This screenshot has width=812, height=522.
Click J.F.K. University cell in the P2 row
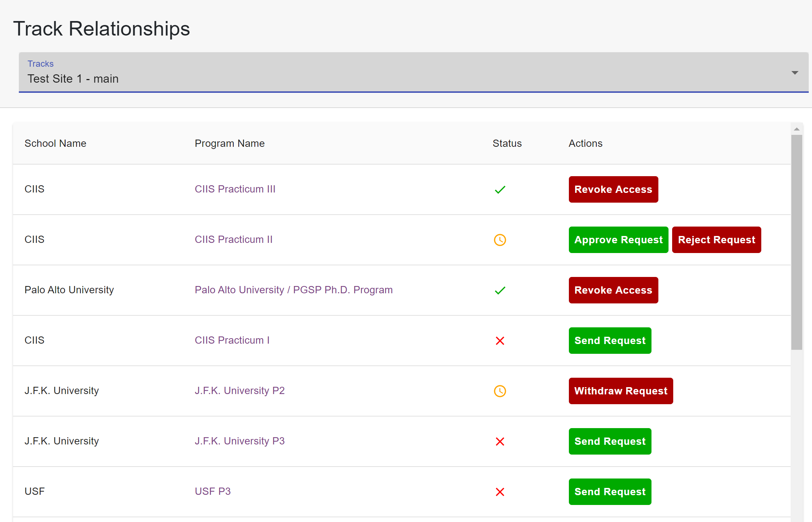click(x=62, y=391)
